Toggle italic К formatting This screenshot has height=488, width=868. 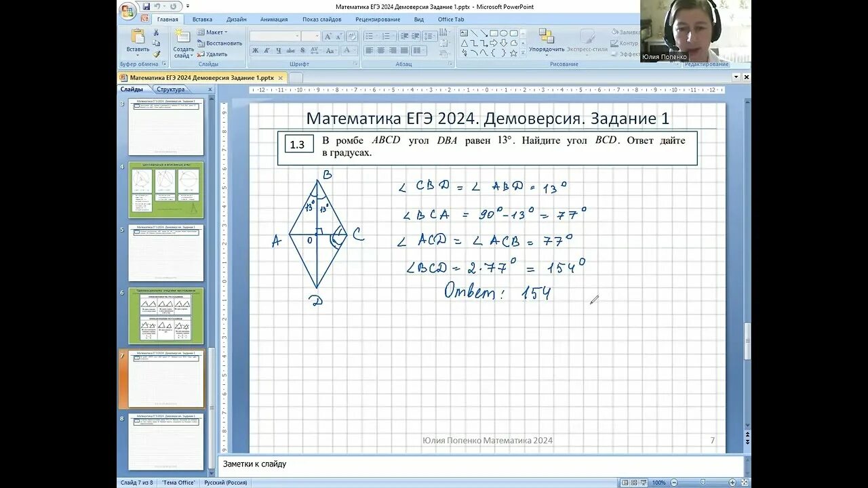pos(267,50)
